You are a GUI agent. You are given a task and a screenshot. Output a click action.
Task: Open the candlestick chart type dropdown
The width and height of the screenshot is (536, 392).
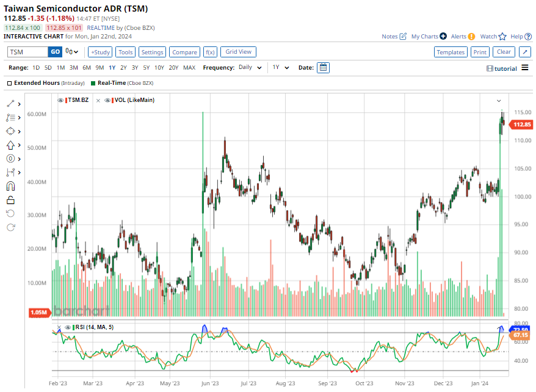[71, 53]
